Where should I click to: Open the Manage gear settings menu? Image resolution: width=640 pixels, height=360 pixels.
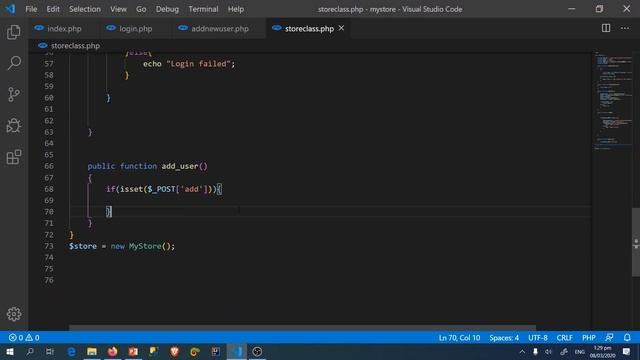[x=14, y=314]
